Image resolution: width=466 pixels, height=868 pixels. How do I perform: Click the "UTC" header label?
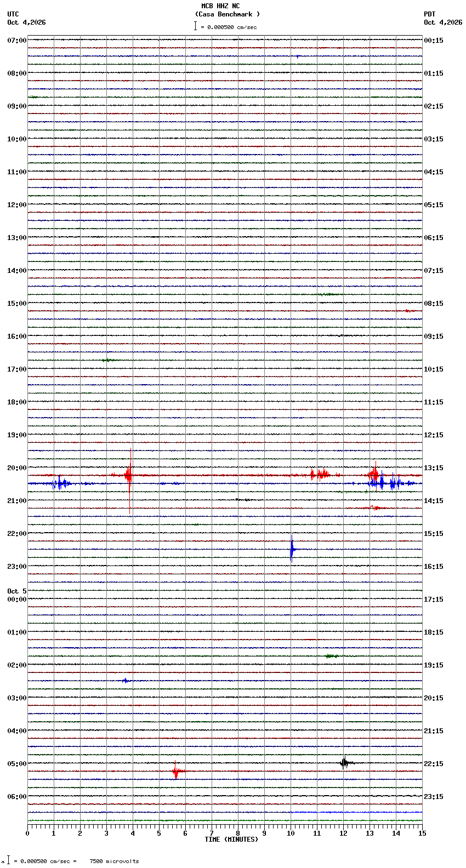(13, 14)
